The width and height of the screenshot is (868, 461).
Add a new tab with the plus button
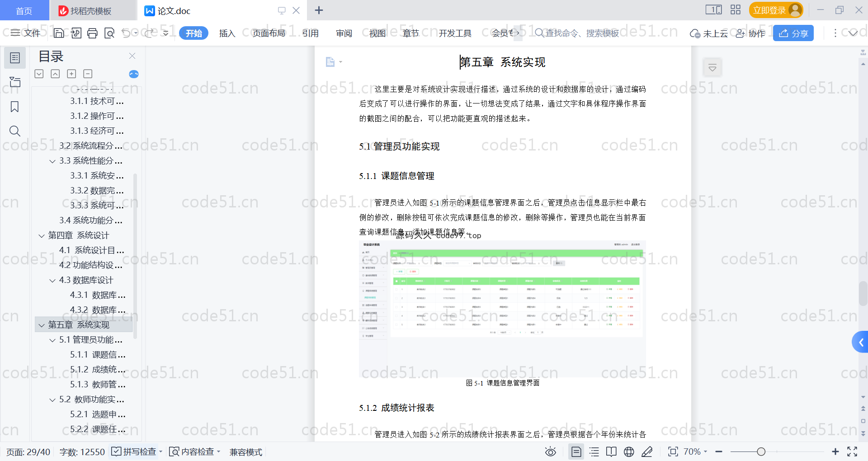point(319,10)
